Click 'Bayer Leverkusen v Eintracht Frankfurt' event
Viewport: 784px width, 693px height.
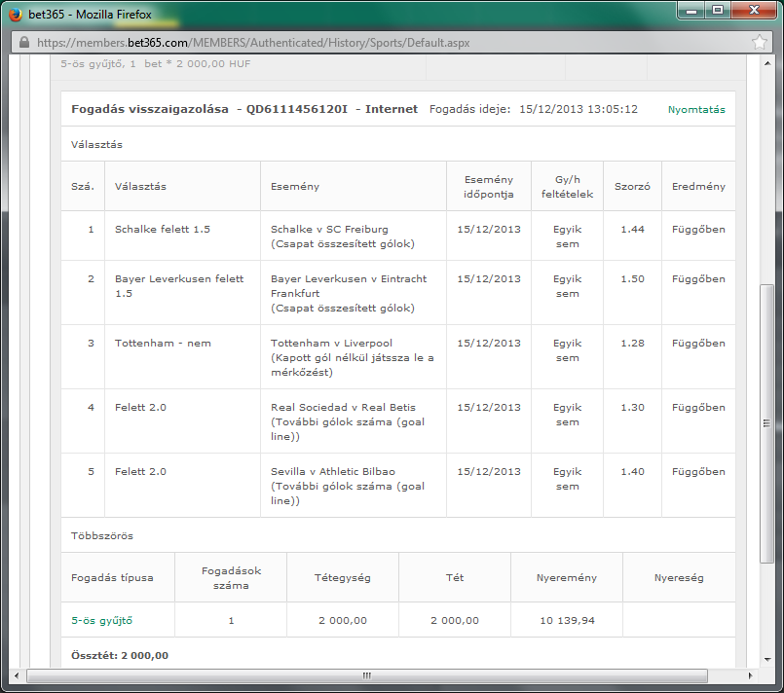(x=349, y=286)
